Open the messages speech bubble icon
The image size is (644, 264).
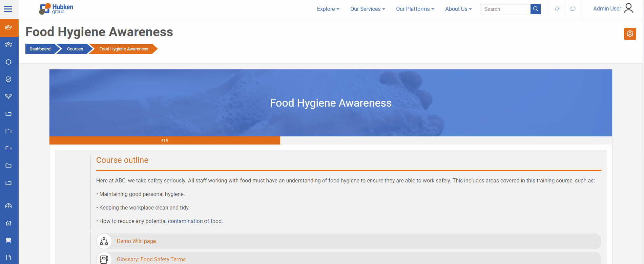tap(573, 9)
